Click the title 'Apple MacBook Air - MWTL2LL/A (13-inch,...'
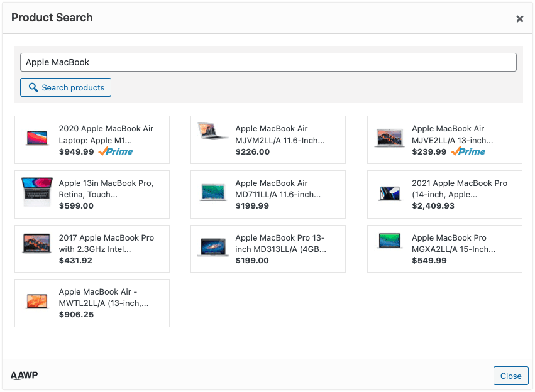 [104, 297]
